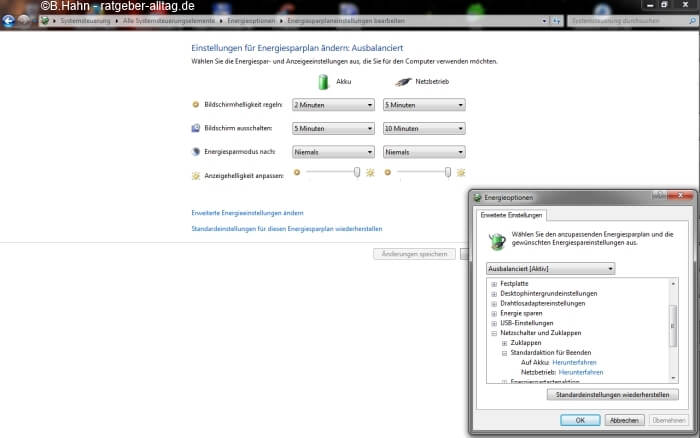Click the Bildschirm ausschalten monitor icon
Viewport: 700px width, 438px height.
click(196, 128)
